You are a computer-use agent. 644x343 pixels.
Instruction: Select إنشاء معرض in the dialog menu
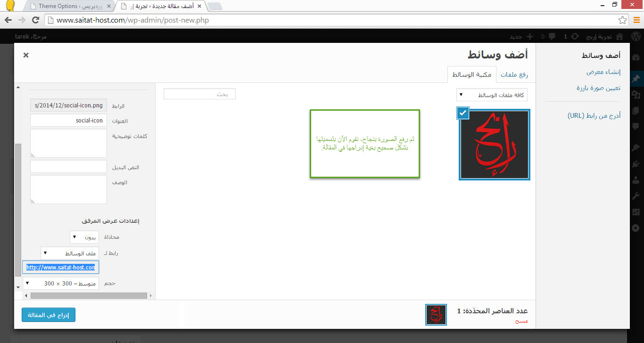[x=603, y=72]
